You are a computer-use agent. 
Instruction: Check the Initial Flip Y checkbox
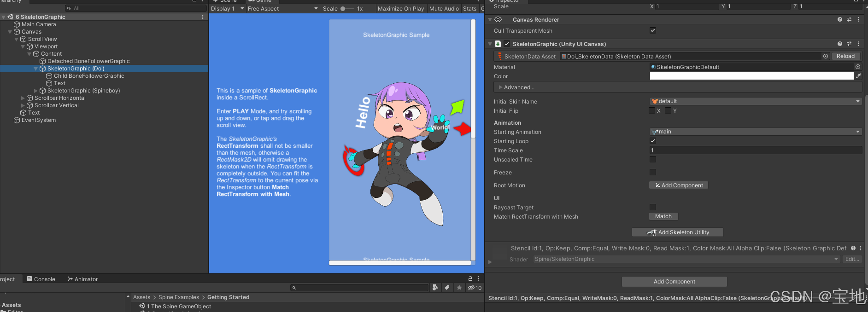(x=668, y=110)
